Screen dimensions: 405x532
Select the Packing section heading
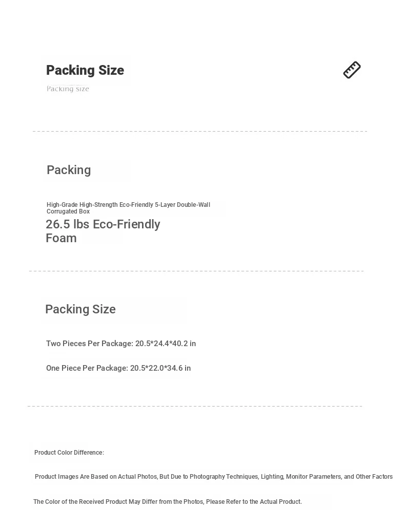69,170
